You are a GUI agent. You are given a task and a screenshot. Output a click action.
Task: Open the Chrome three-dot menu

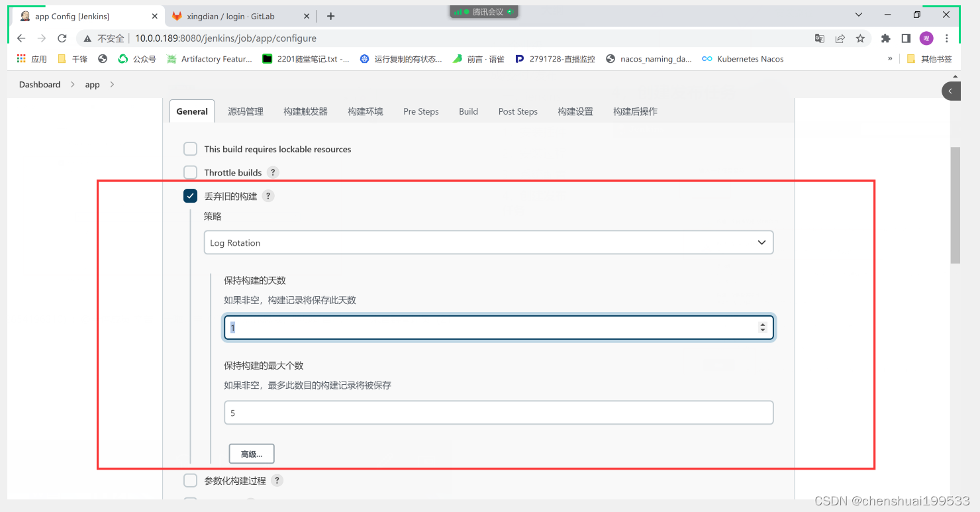click(x=947, y=38)
